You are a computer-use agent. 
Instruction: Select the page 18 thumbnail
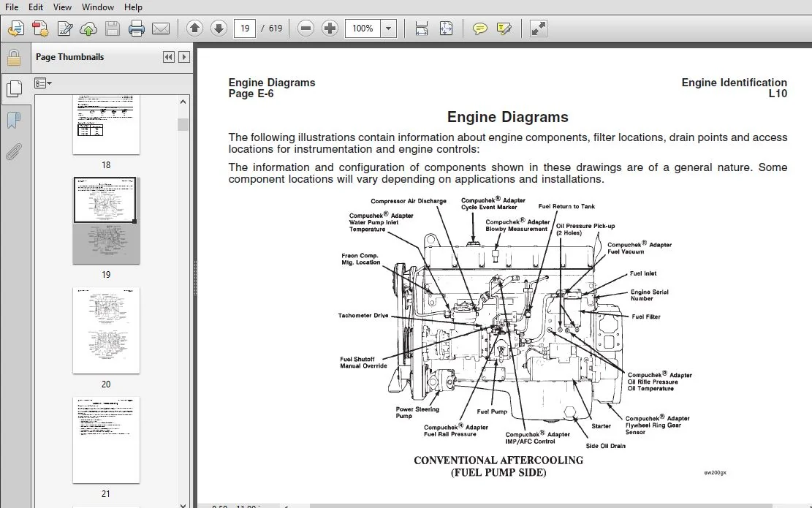(x=106, y=124)
